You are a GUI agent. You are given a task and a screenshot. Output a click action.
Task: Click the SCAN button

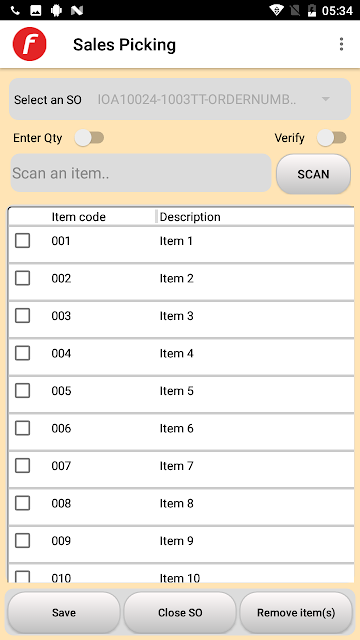point(313,174)
